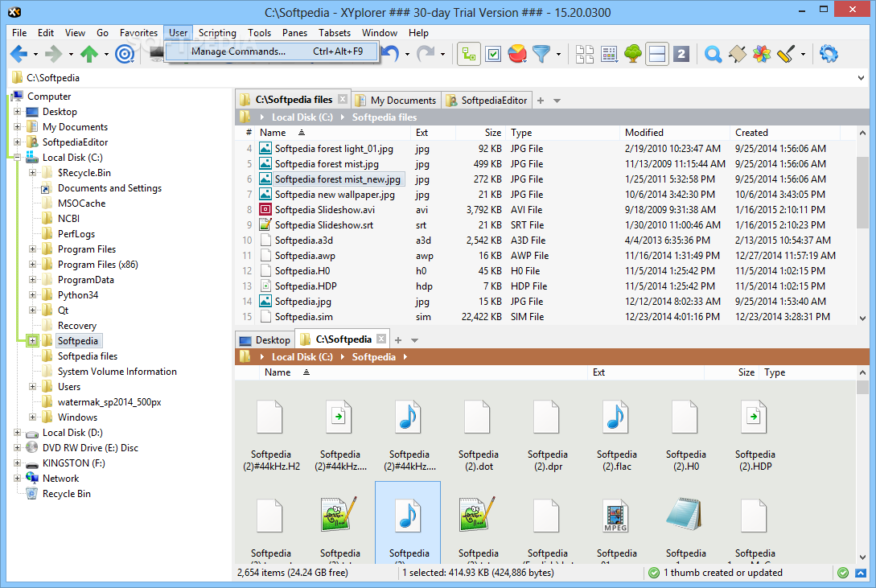The image size is (876, 588).
Task: Toggle the dual pane icon
Action: pos(657,54)
